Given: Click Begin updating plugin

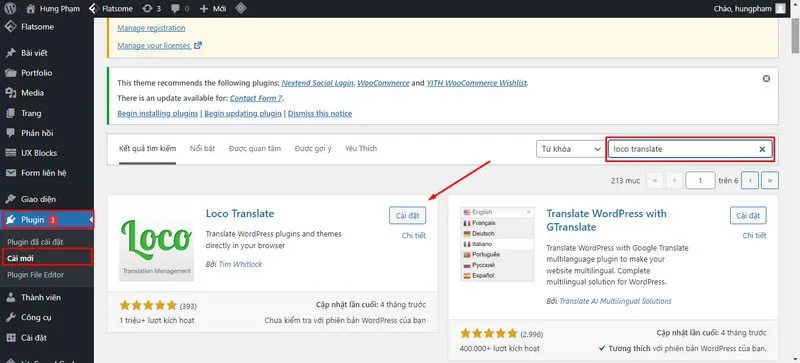Looking at the screenshot, I should 243,113.
